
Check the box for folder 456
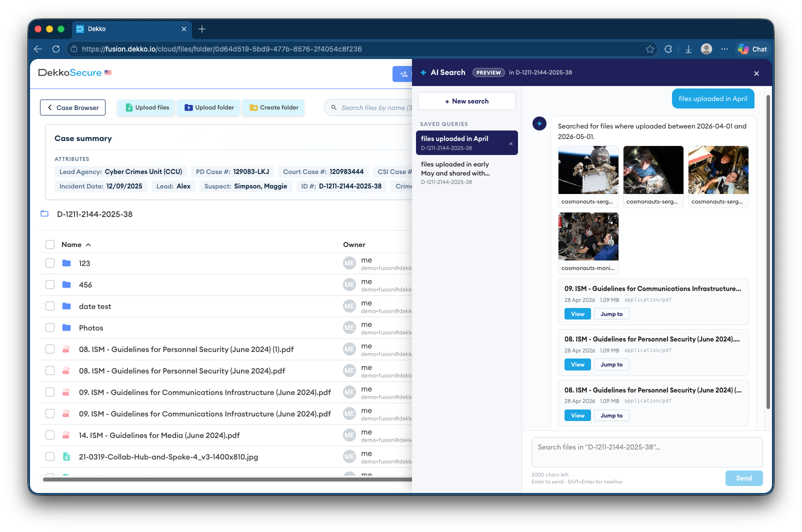pos(50,284)
